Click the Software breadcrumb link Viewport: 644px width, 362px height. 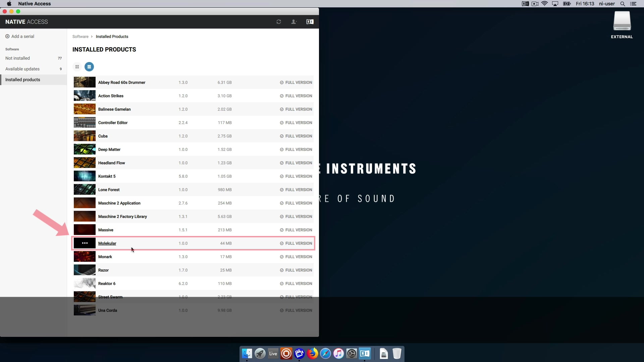coord(80,37)
